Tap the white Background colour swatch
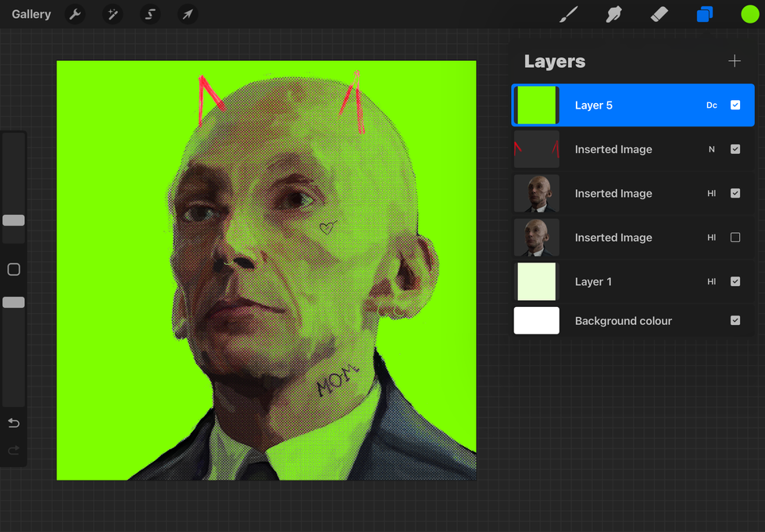The width and height of the screenshot is (765, 532). 537,320
